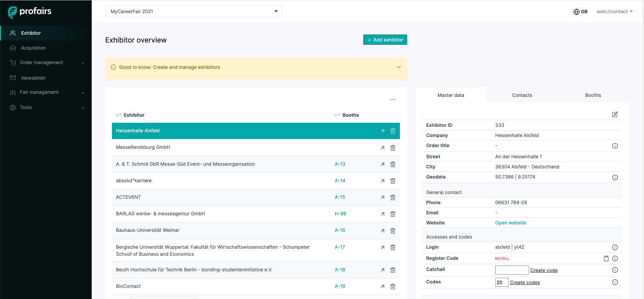This screenshot has height=299, width=644.
Task: Delete Beuth Hochschule exhibitor
Action: pos(393,270)
